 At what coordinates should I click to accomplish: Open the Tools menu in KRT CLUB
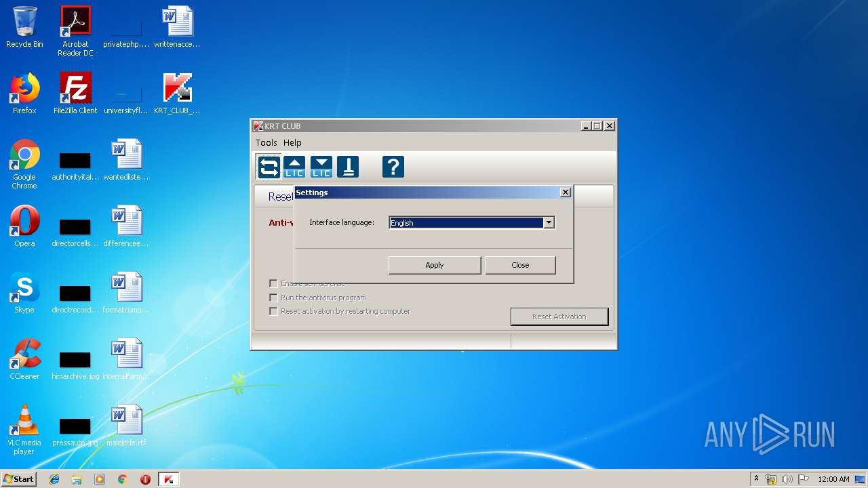point(266,142)
